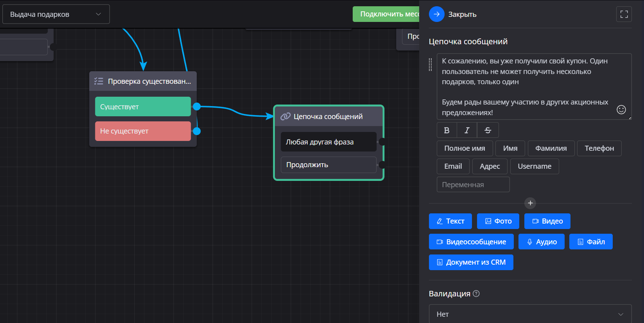Click the plus icon to add message
The height and width of the screenshot is (323, 644).
530,203
